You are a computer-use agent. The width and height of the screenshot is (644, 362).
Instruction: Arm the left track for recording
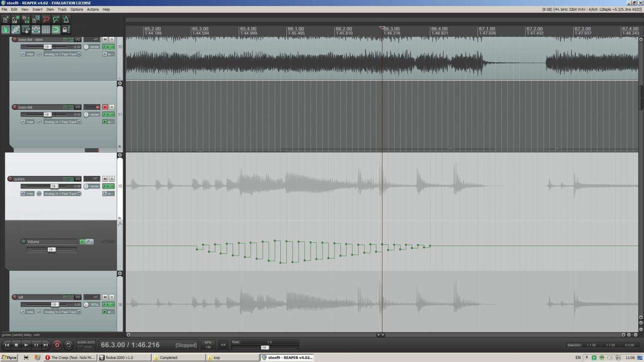tap(15, 297)
